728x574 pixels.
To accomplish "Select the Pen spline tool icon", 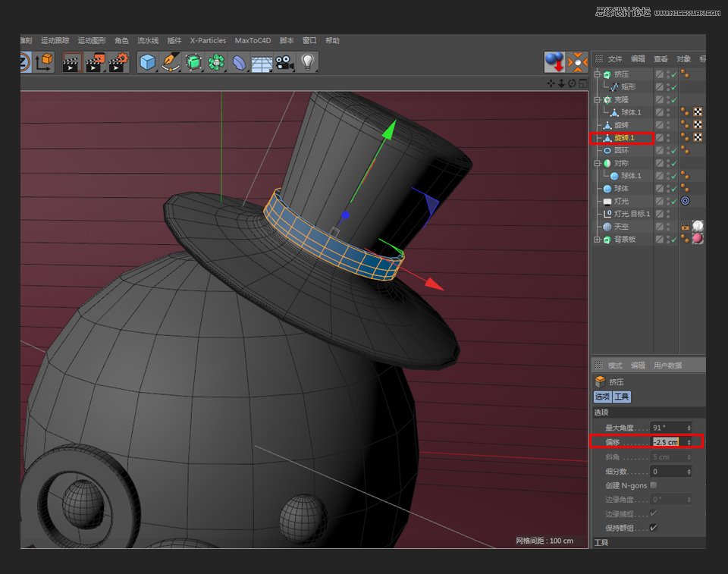I will click(171, 62).
